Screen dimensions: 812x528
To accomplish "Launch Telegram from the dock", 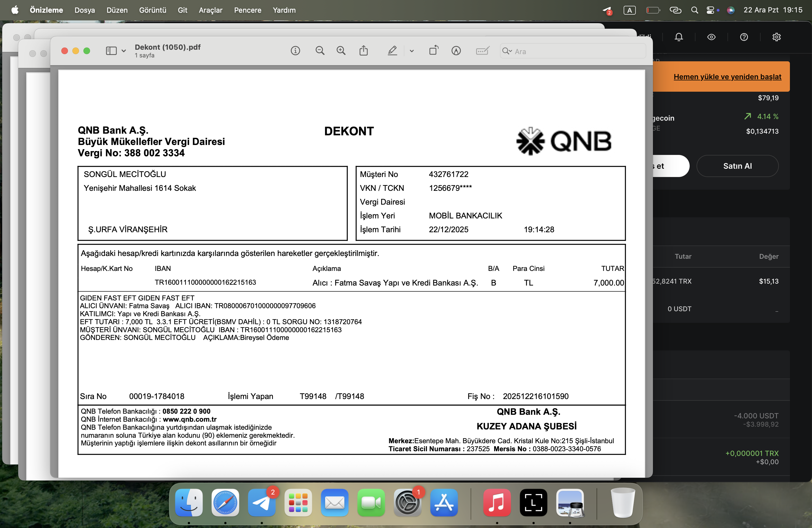I will point(262,502).
